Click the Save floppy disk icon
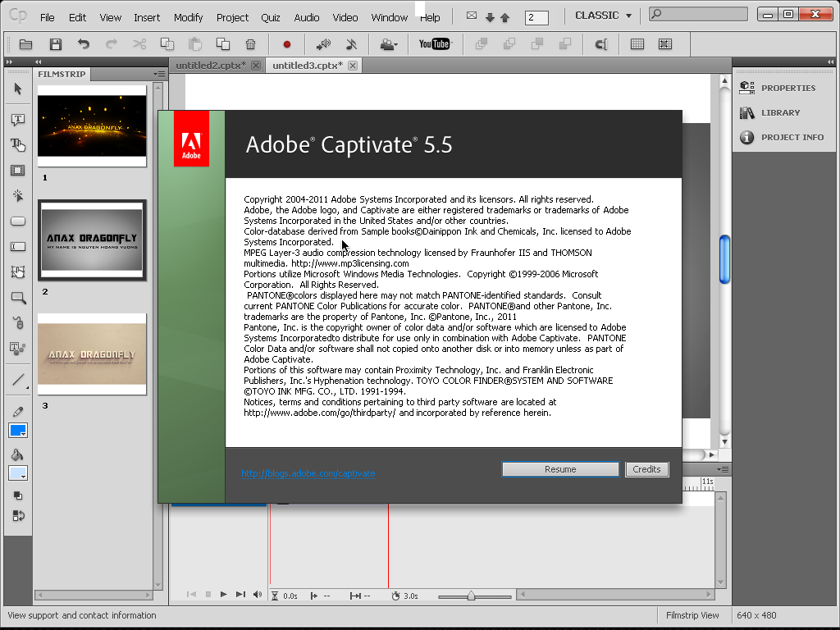Viewport: 840px width, 630px height. tap(56, 44)
